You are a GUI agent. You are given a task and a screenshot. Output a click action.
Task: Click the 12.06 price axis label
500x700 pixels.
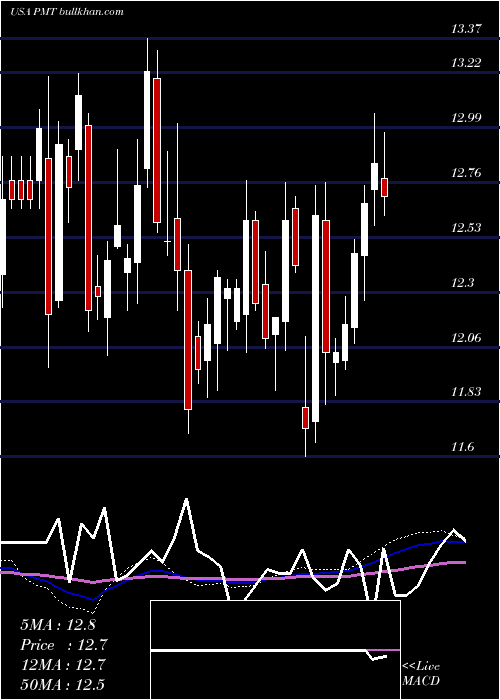[466, 338]
